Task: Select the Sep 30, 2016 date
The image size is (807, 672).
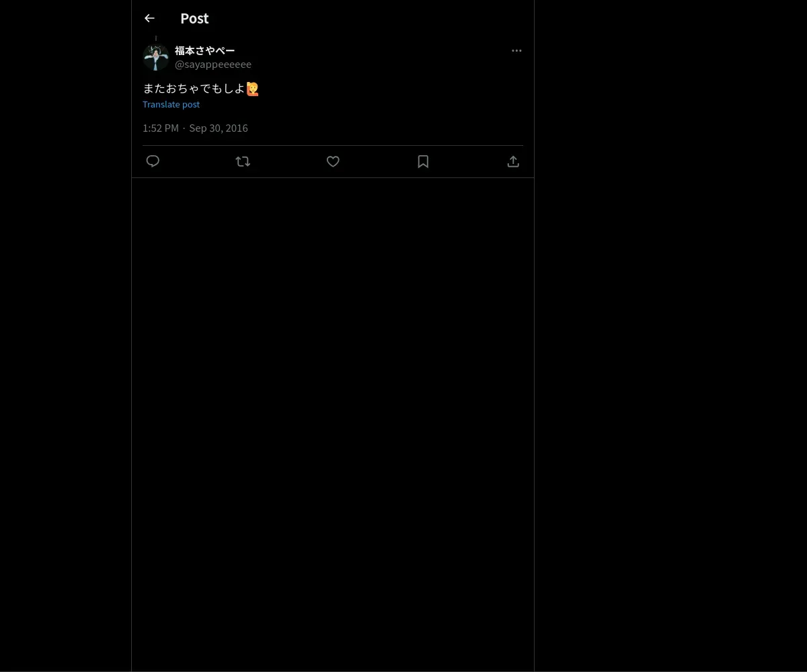Action: tap(219, 128)
